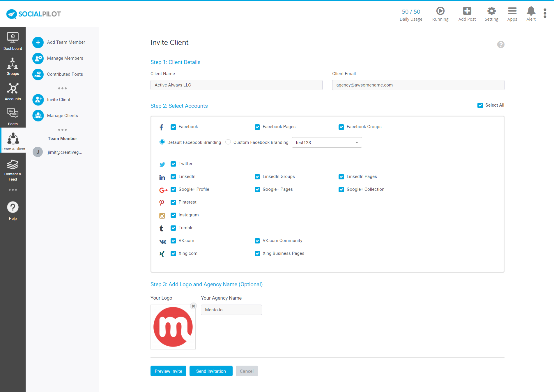Open the Alert bell icon
The width and height of the screenshot is (554, 392).
tap(531, 11)
